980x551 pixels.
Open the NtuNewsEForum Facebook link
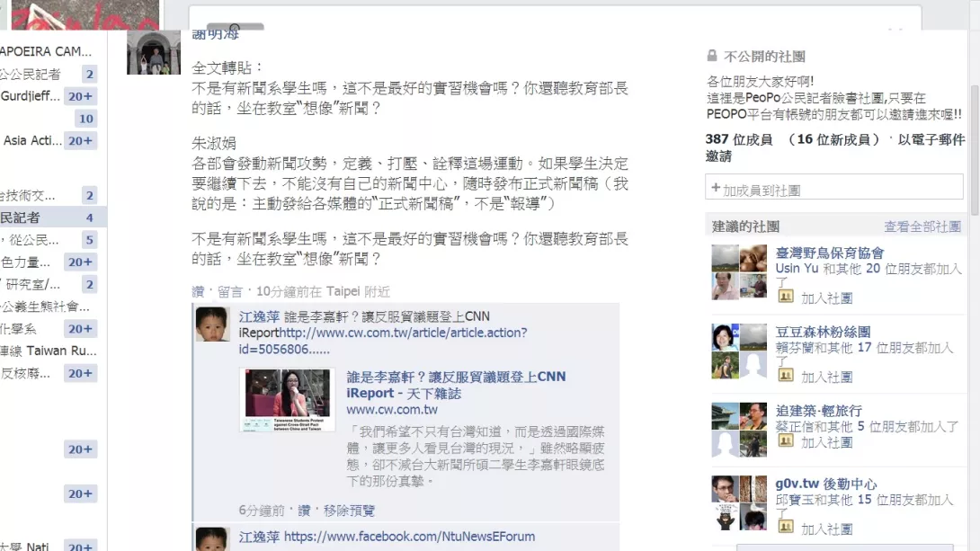409,536
